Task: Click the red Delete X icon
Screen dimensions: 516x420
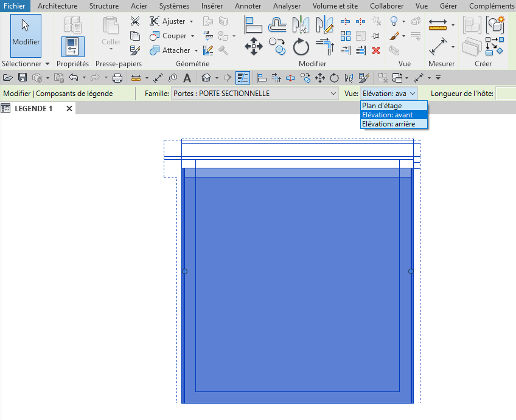Action: 376,50
